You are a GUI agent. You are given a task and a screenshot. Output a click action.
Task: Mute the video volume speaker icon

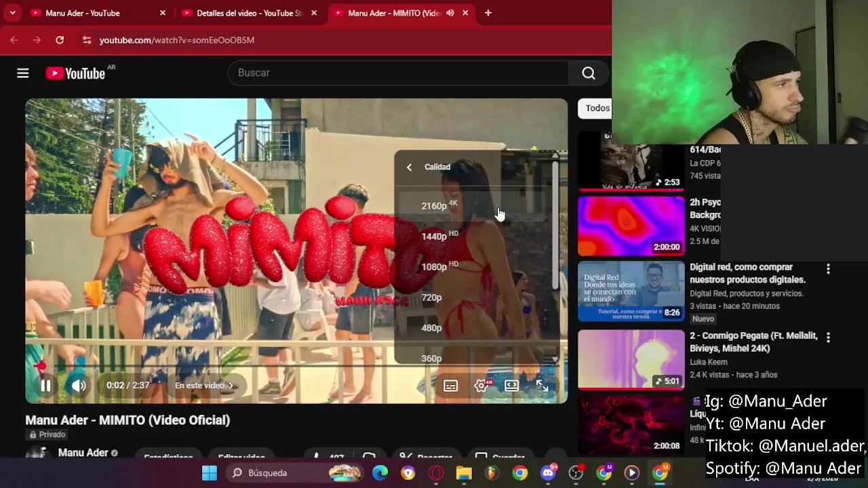[79, 386]
